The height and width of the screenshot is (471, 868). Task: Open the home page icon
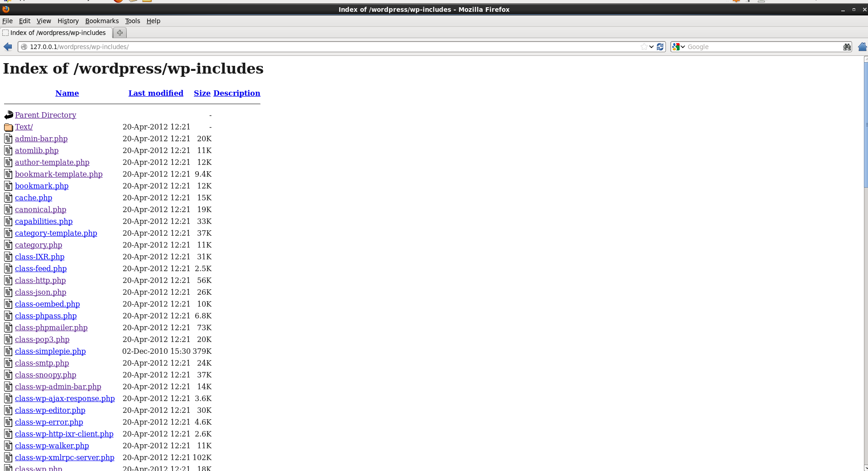click(862, 47)
